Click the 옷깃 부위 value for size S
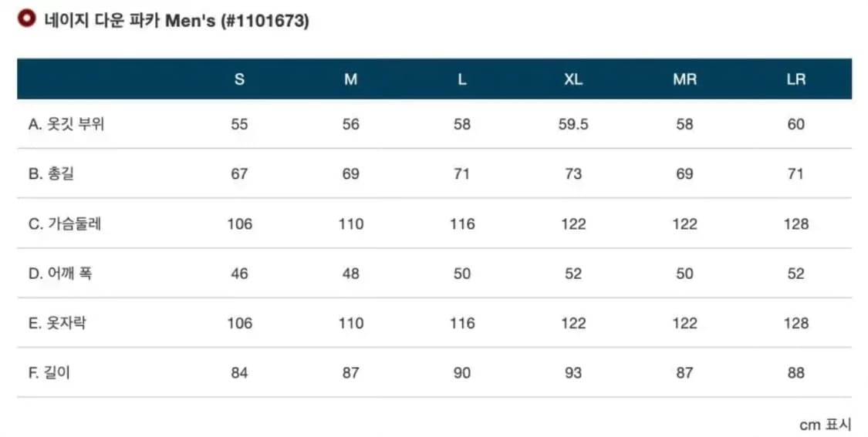The width and height of the screenshot is (868, 437). pos(239,124)
